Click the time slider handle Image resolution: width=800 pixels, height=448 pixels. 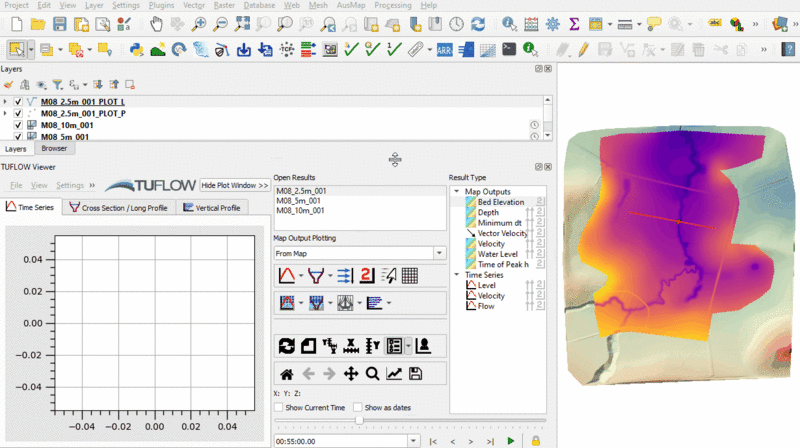click(x=359, y=420)
